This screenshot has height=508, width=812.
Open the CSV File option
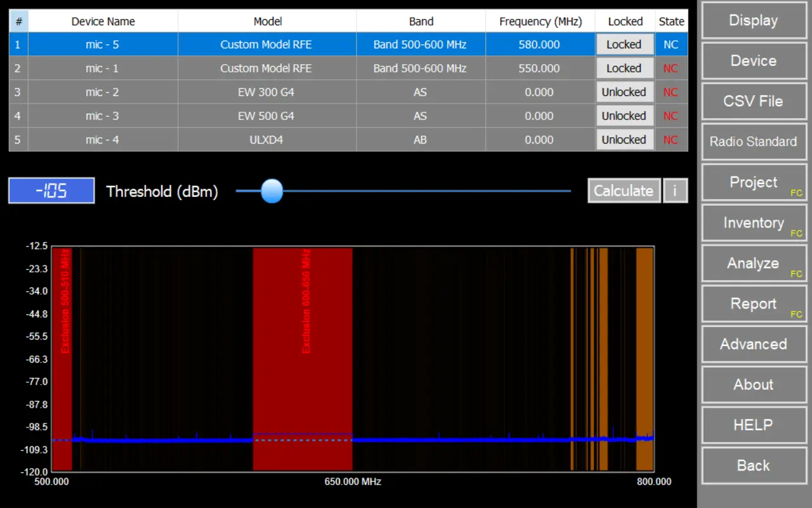[x=753, y=102]
